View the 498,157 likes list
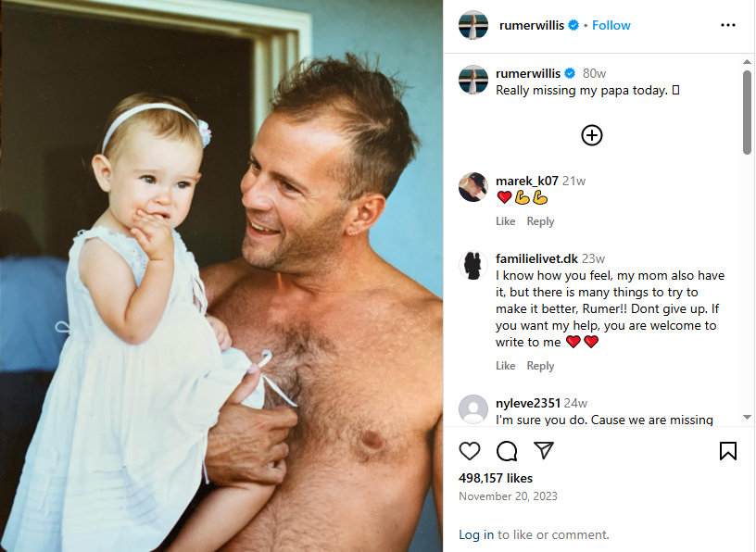Viewport: 756px width, 552px height. (x=495, y=478)
